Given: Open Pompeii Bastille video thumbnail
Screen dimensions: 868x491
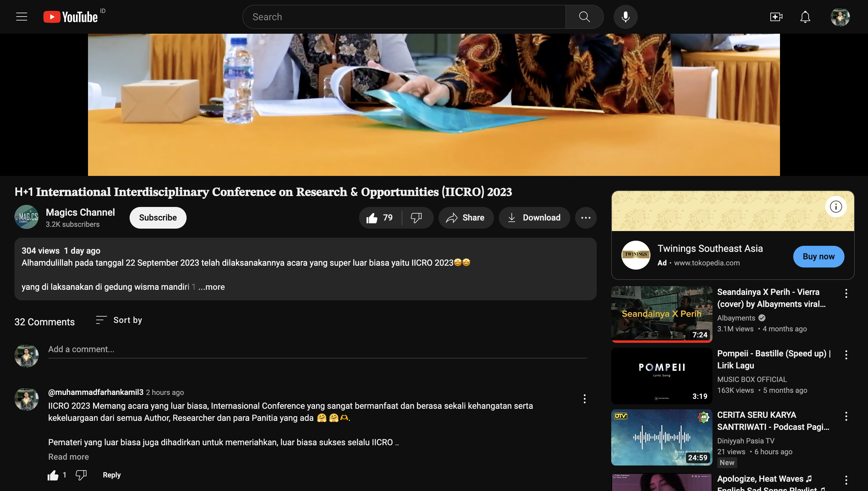Looking at the screenshot, I should coord(662,376).
